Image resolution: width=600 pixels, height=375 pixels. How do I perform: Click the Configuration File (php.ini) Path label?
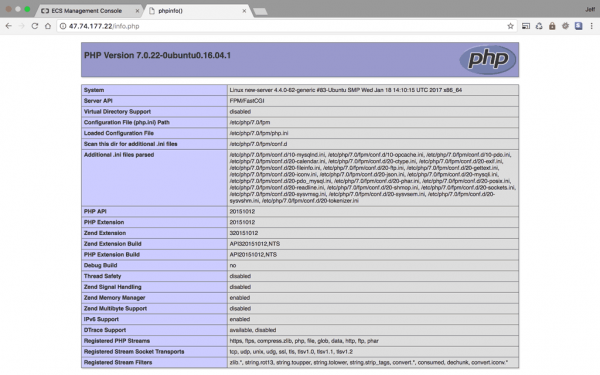coord(127,122)
